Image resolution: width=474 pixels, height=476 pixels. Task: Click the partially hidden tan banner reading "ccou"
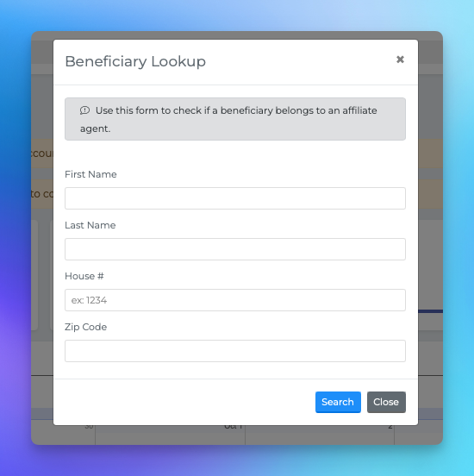42,153
